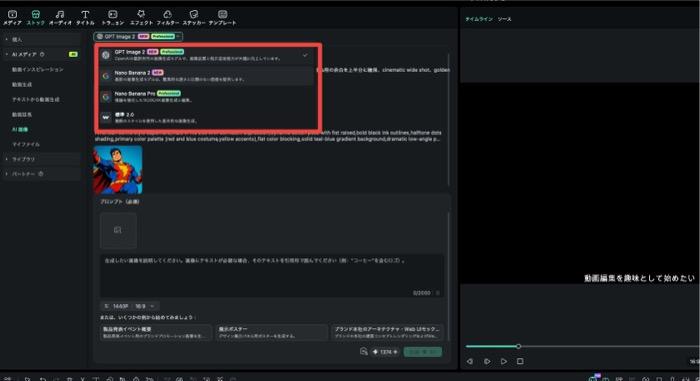This screenshot has height=381, width=700.
Task: Choose Nano Banana Pro from the model list
Action: pyautogui.click(x=206, y=96)
